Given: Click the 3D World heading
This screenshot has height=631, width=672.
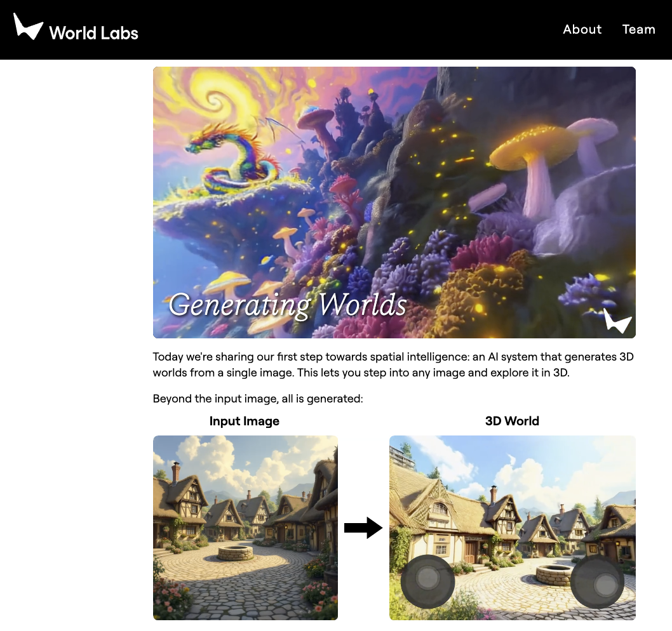Looking at the screenshot, I should pyautogui.click(x=512, y=421).
